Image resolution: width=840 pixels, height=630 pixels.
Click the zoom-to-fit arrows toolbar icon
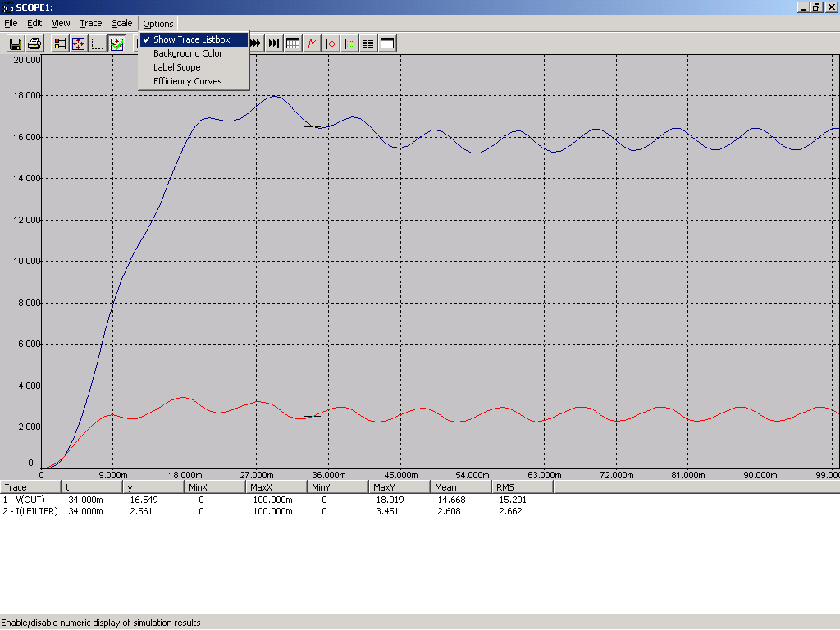click(x=79, y=43)
